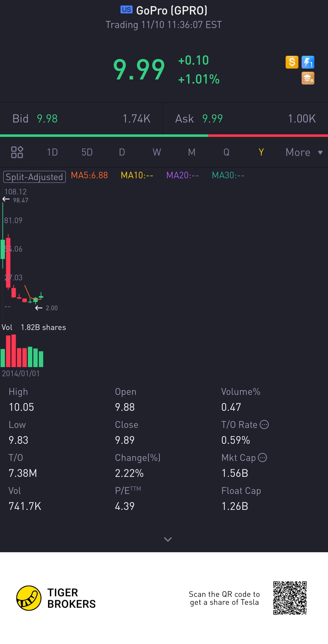Tap the +0.10 price change value
The width and height of the screenshot is (328, 644).
click(x=193, y=60)
